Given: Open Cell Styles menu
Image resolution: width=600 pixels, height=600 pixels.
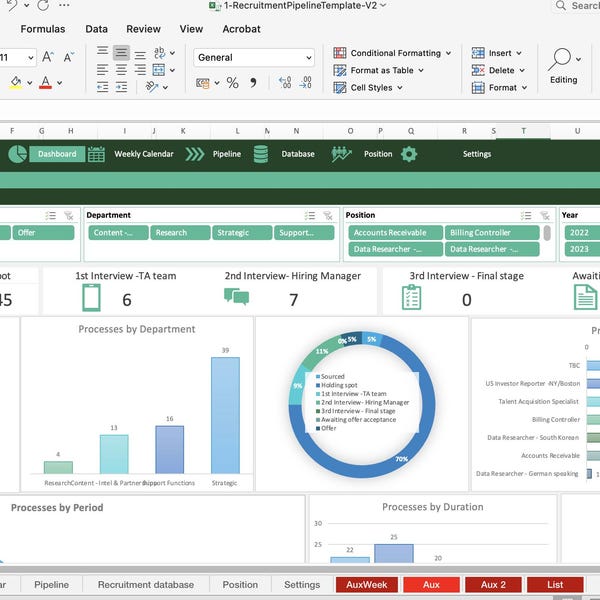Looking at the screenshot, I should (368, 88).
